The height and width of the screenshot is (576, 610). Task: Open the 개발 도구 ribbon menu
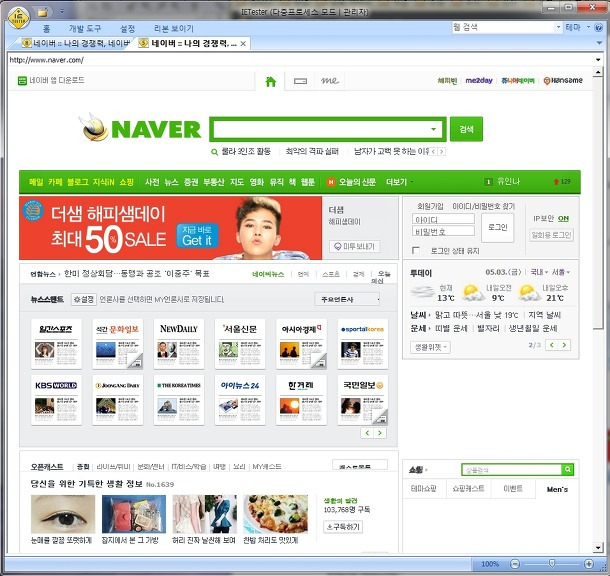[85, 28]
